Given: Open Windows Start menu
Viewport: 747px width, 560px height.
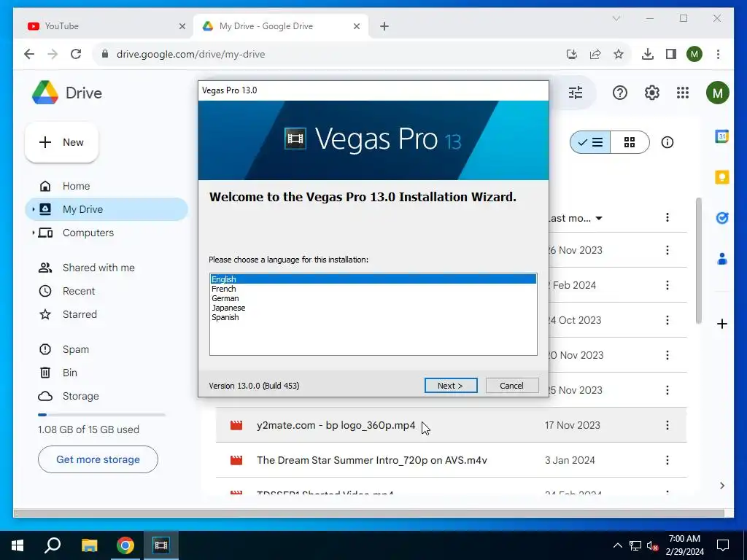Looking at the screenshot, I should click(18, 545).
